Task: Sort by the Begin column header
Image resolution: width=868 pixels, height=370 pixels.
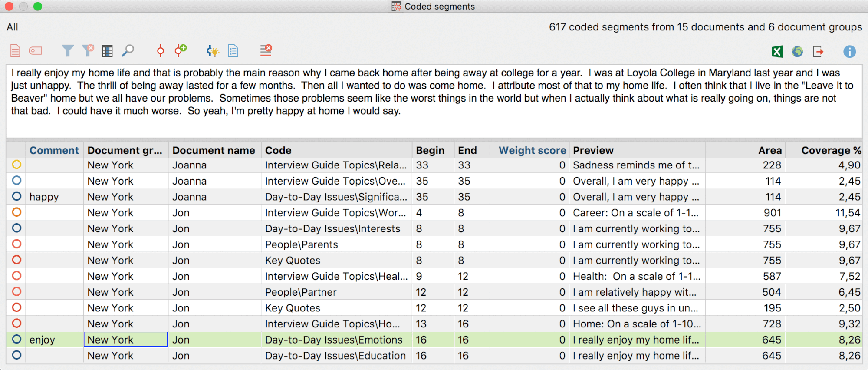Action: 433,150
